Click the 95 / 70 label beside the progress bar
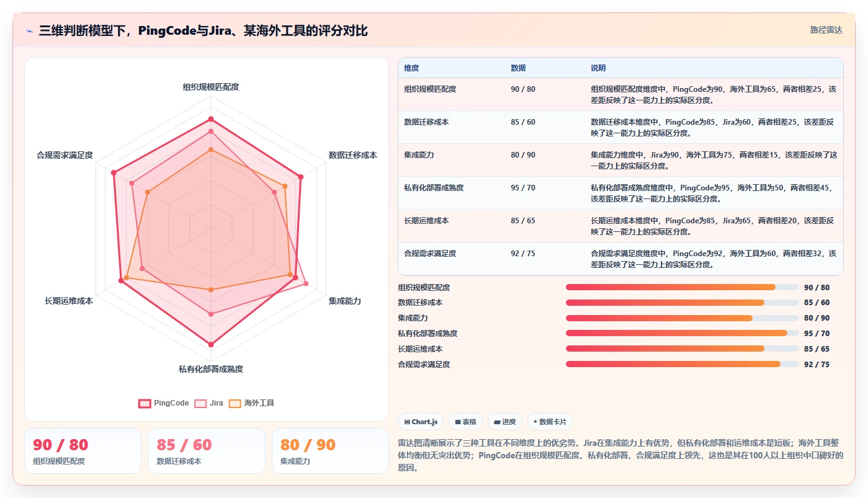The height and width of the screenshot is (498, 868). pyautogui.click(x=817, y=334)
